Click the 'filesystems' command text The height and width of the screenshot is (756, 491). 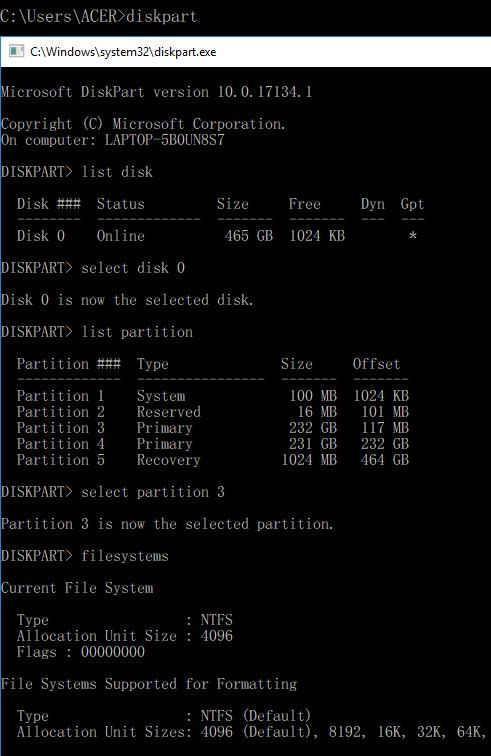point(125,556)
